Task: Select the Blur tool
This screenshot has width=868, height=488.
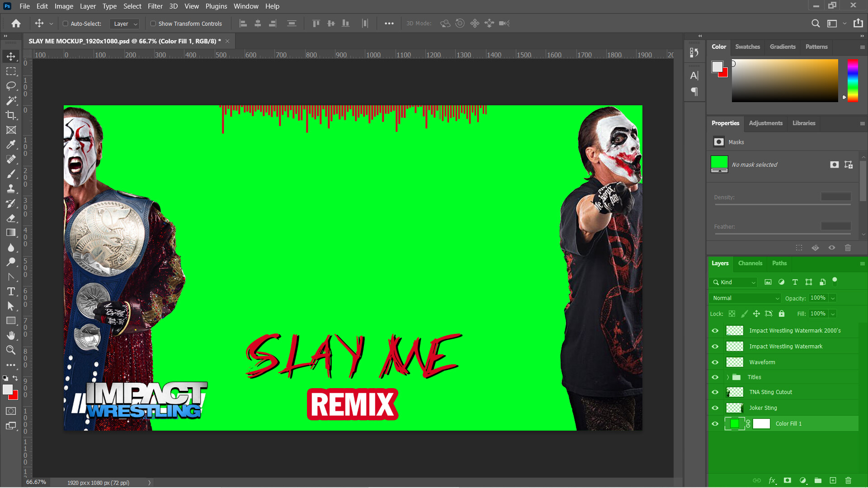Action: [11, 247]
